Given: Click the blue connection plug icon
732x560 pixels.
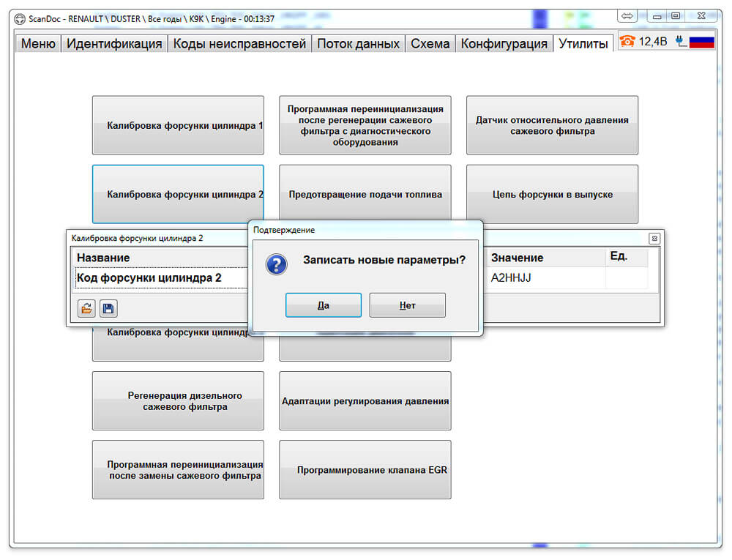Looking at the screenshot, I should click(681, 42).
